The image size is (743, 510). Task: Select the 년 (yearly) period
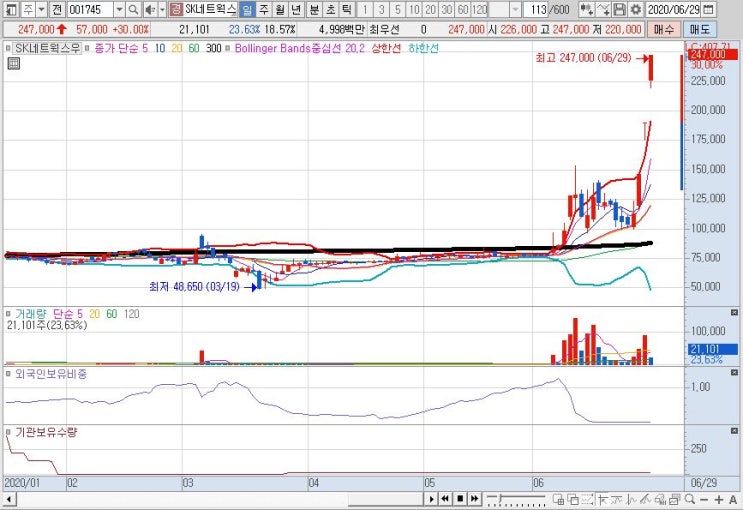click(x=296, y=9)
